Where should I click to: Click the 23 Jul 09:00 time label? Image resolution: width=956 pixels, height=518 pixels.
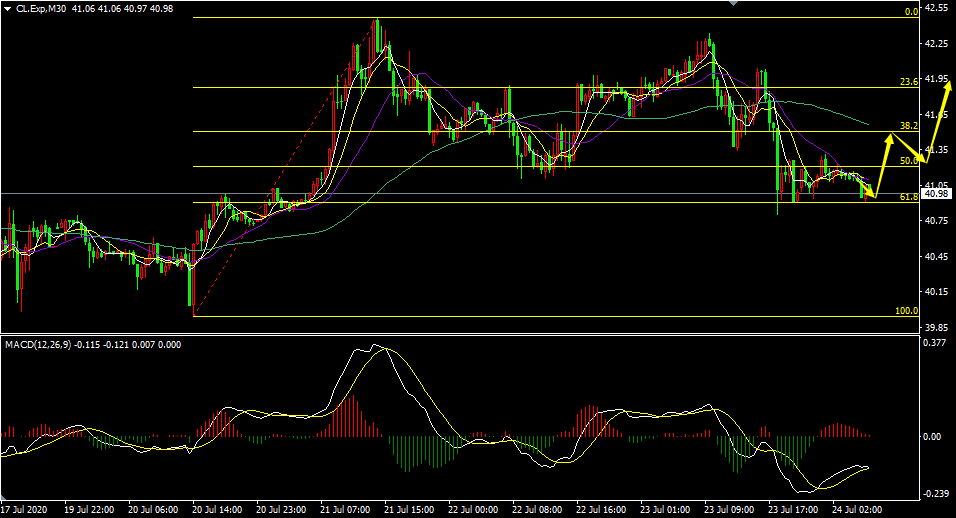(x=729, y=509)
